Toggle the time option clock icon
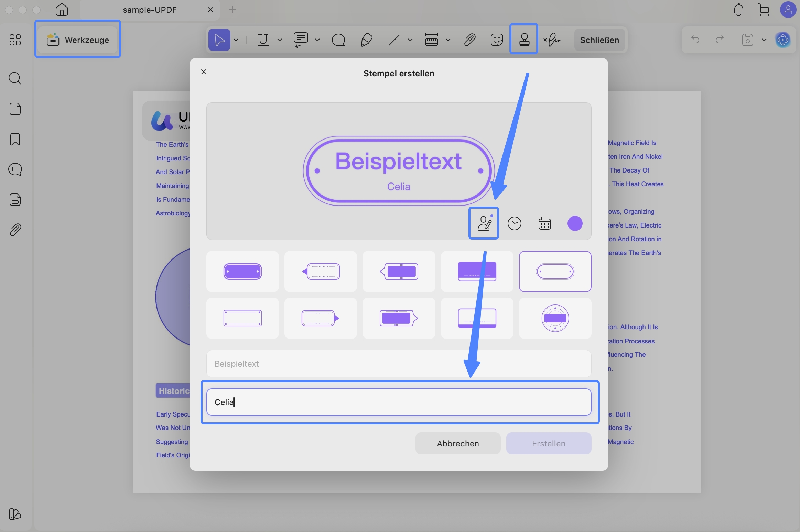The image size is (800, 532). pyautogui.click(x=514, y=224)
